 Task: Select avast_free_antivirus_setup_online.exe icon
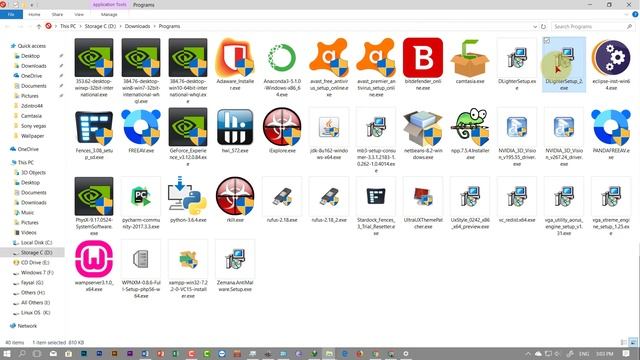point(329,58)
